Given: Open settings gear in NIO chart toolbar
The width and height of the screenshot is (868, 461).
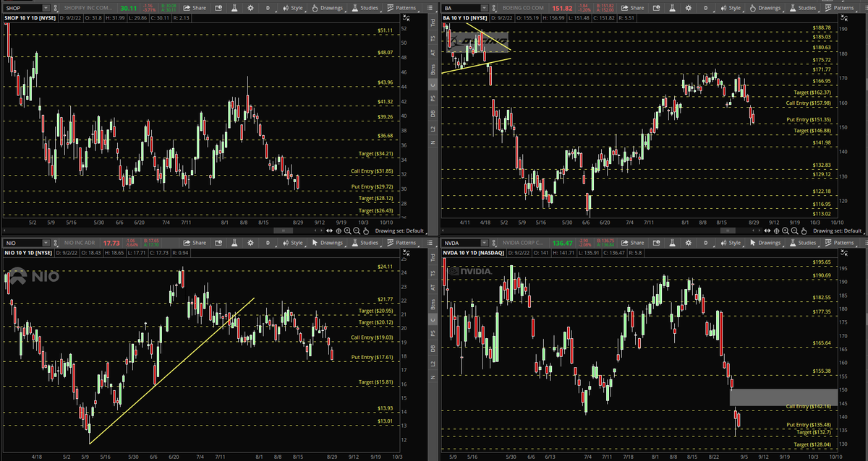Looking at the screenshot, I should pyautogui.click(x=250, y=243).
